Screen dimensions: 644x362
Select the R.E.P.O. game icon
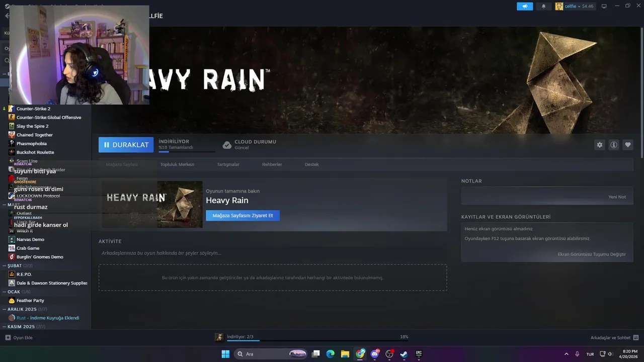pyautogui.click(x=12, y=274)
